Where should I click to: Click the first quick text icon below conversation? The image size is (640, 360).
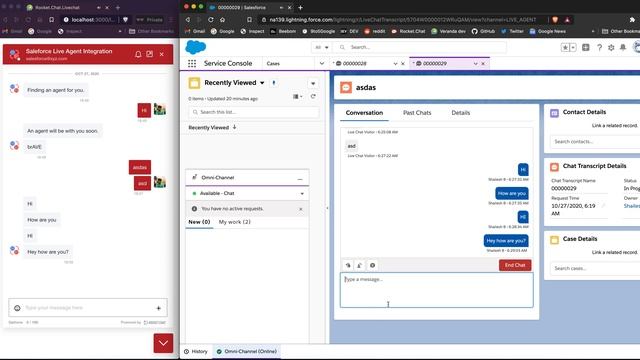point(348,265)
